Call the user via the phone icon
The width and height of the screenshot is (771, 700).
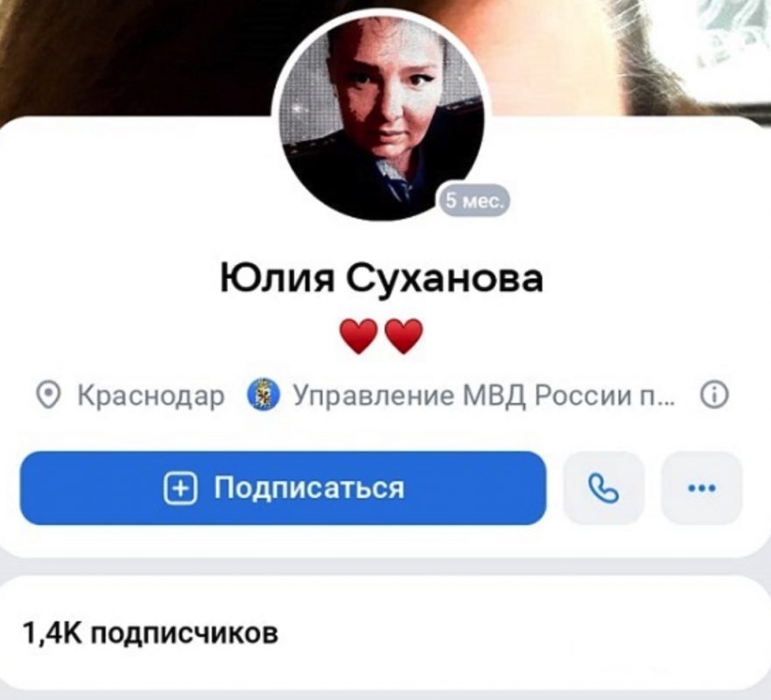(603, 488)
